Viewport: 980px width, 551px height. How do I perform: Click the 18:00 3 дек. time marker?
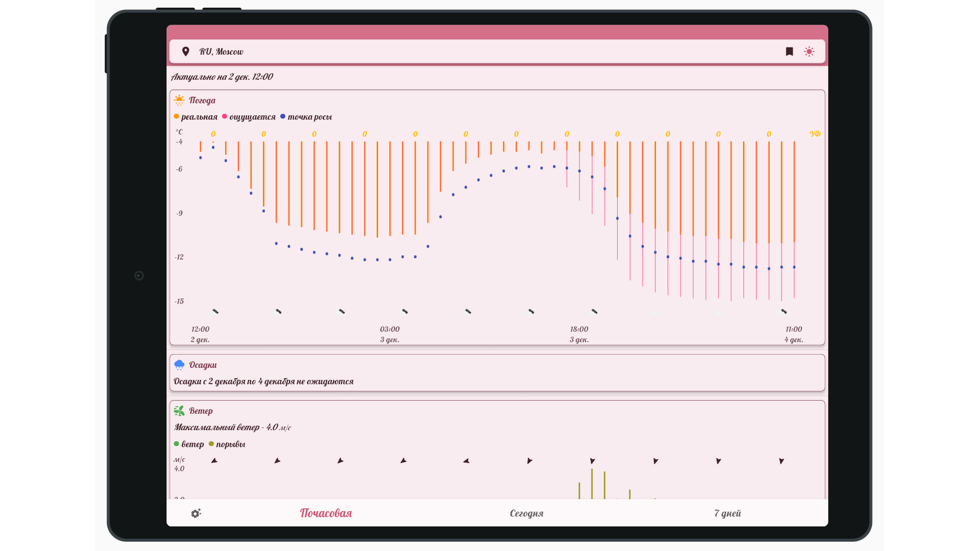click(x=579, y=334)
